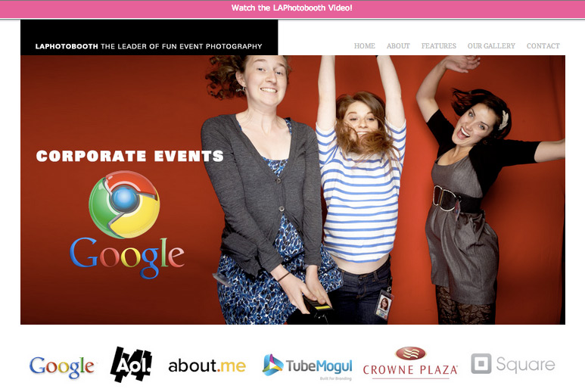Click the TubeMogul client logo
This screenshot has width=585, height=392.
[x=307, y=366]
